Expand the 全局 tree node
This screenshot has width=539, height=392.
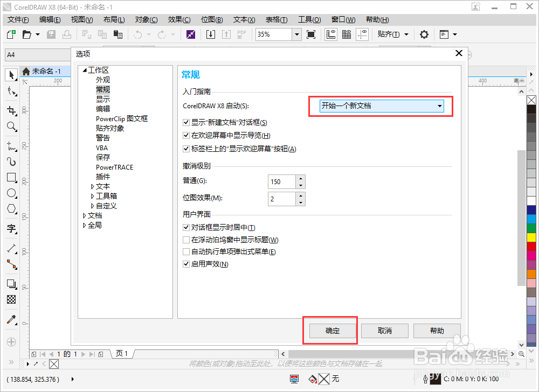pyautogui.click(x=84, y=226)
